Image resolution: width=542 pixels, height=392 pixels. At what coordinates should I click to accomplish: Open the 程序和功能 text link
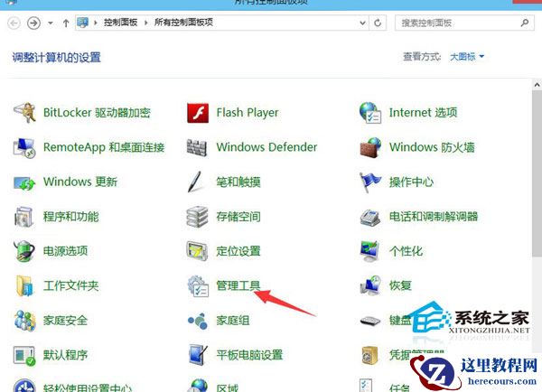pos(70,217)
